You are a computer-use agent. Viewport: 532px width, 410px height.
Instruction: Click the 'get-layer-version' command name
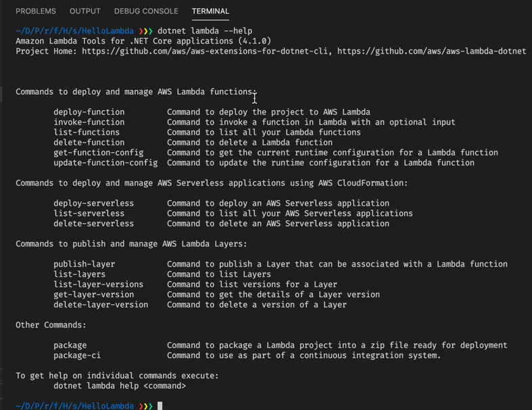(94, 295)
